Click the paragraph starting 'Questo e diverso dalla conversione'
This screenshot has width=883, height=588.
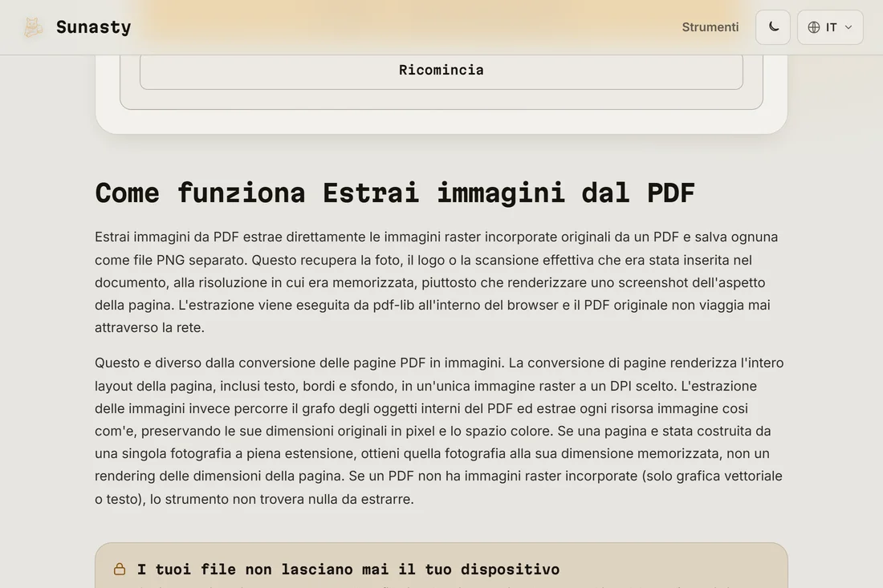pos(439,431)
